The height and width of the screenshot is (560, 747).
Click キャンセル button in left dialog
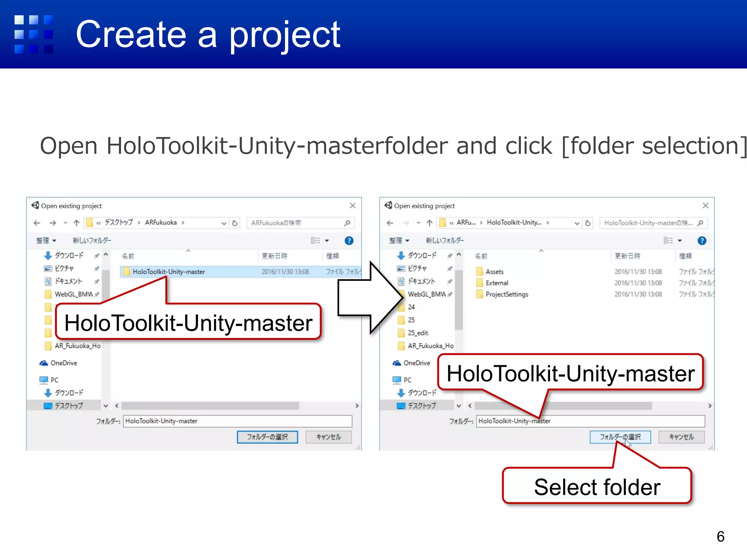[328, 437]
